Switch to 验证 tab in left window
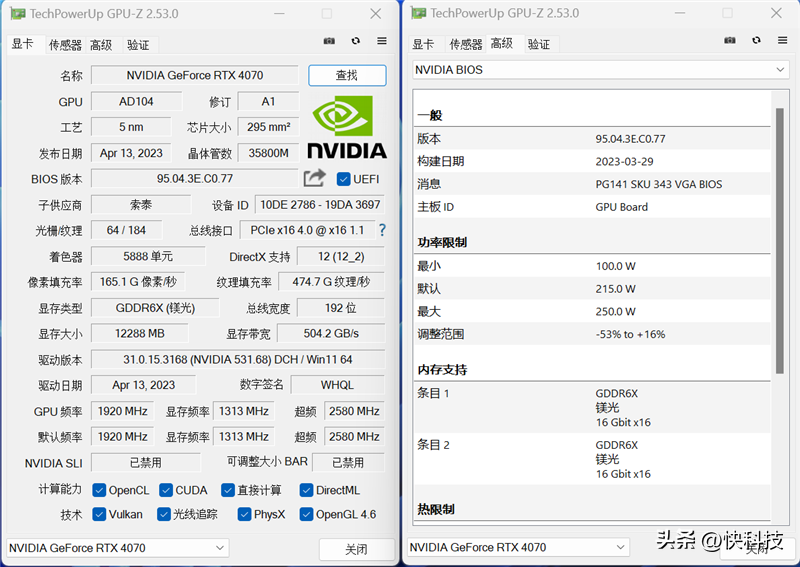Image resolution: width=800 pixels, height=567 pixels. [x=138, y=45]
